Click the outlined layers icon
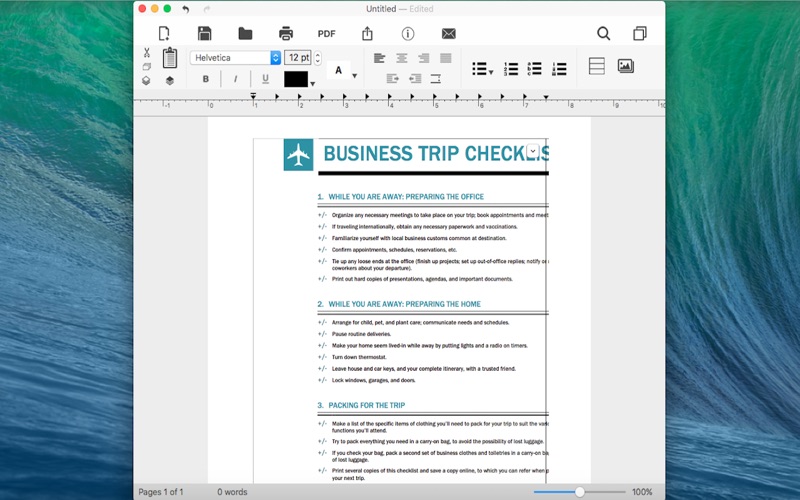 (x=146, y=81)
